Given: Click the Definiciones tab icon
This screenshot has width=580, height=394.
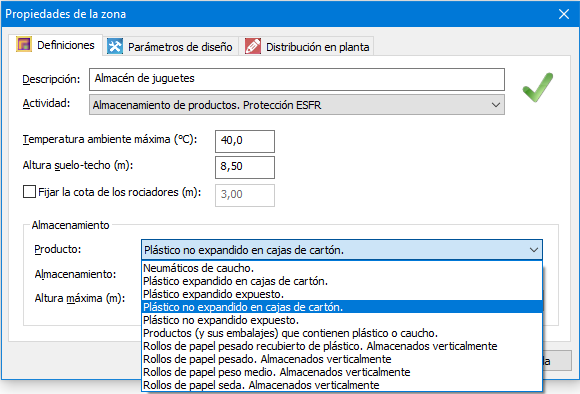Looking at the screenshot, I should (24, 45).
